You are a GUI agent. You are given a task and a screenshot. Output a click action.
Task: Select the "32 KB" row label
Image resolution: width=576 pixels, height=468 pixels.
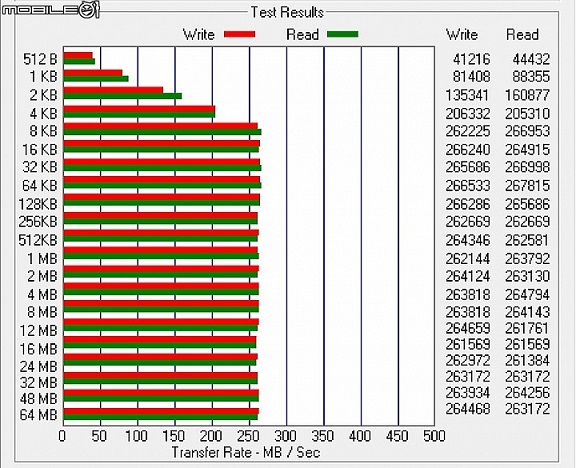(x=40, y=167)
